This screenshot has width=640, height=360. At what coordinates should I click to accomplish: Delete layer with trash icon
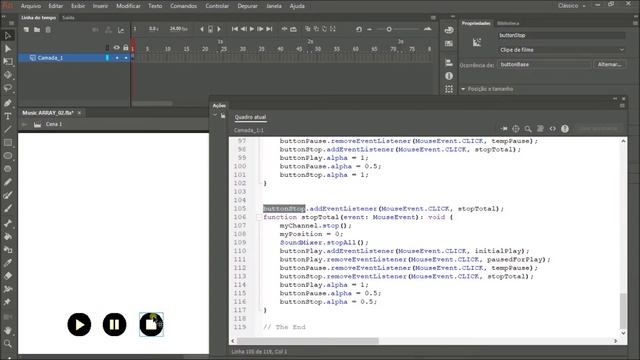pos(48,30)
